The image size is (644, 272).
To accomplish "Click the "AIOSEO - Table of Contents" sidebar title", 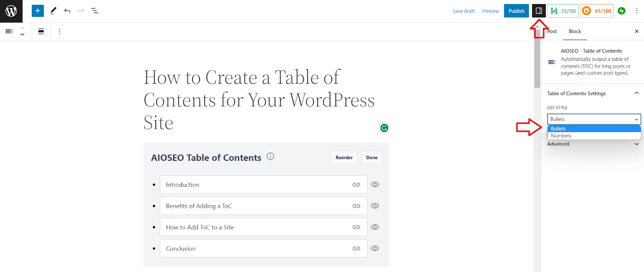I will click(x=591, y=51).
